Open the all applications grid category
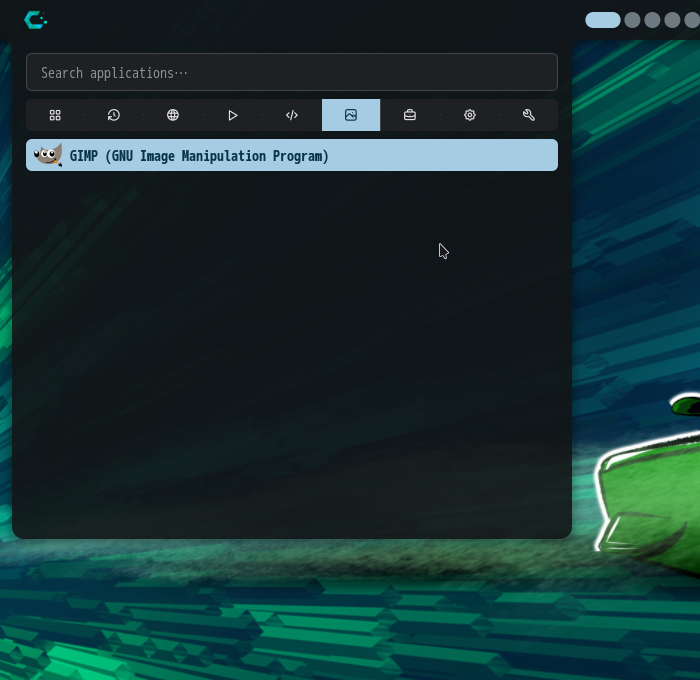This screenshot has width=700, height=680. 55,115
